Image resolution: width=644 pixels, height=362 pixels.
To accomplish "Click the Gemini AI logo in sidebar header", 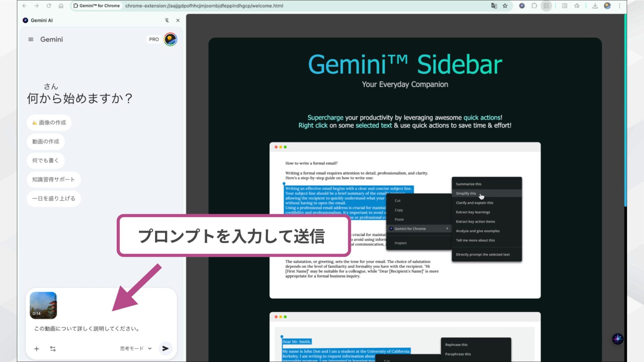I will [25, 20].
